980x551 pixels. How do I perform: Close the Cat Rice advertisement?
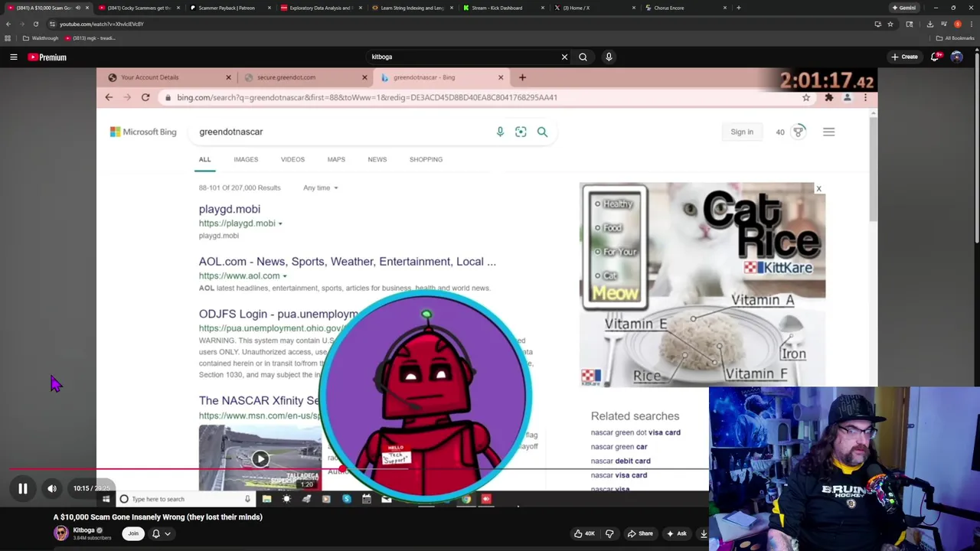[x=818, y=188]
